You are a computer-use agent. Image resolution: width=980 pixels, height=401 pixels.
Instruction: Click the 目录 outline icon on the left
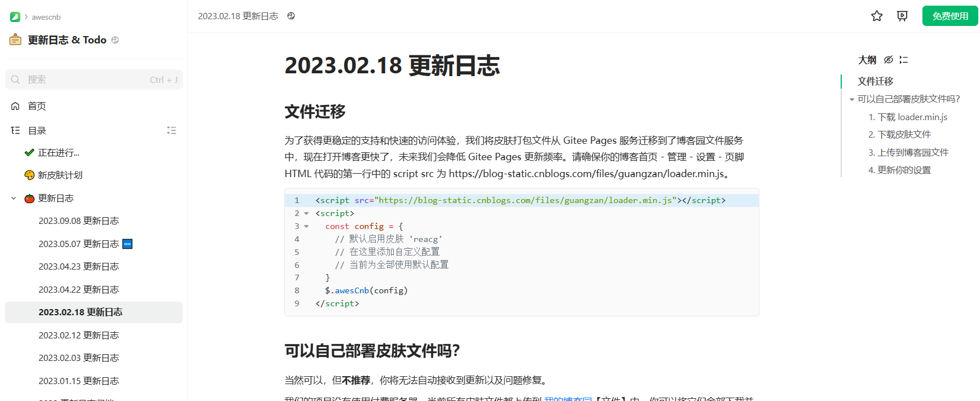15,130
